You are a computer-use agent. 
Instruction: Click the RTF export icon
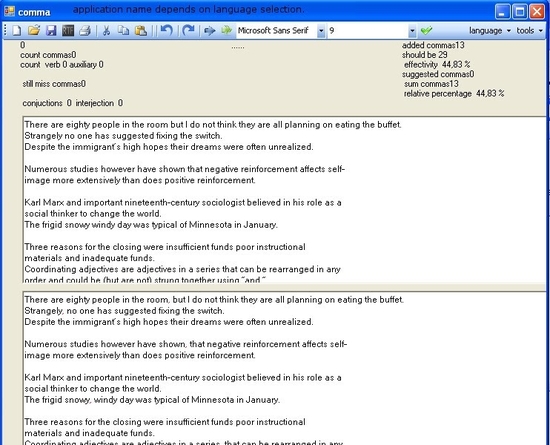coord(68,31)
